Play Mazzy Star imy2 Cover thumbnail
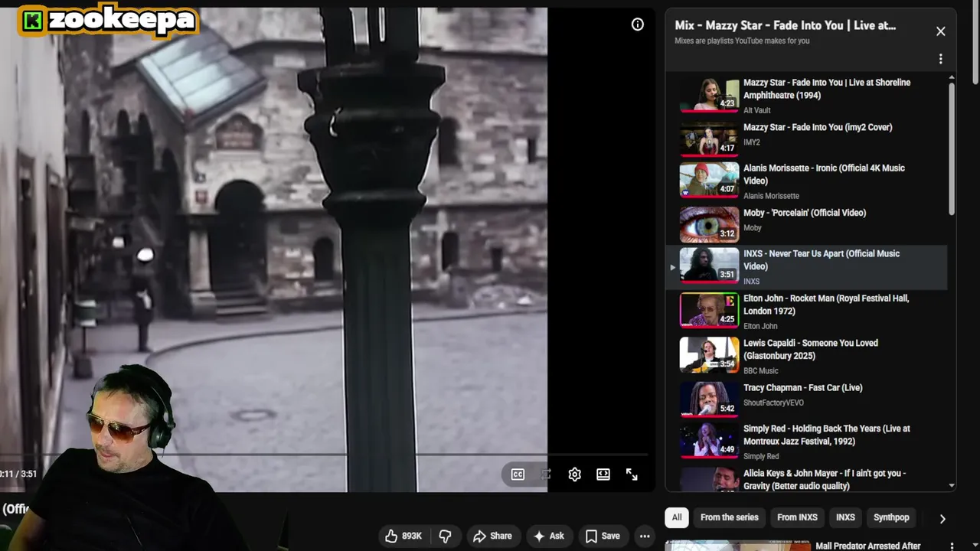 point(709,139)
